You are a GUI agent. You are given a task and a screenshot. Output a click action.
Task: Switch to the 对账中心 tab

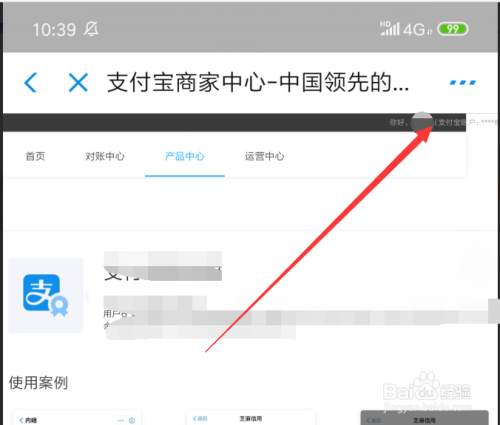pyautogui.click(x=105, y=156)
